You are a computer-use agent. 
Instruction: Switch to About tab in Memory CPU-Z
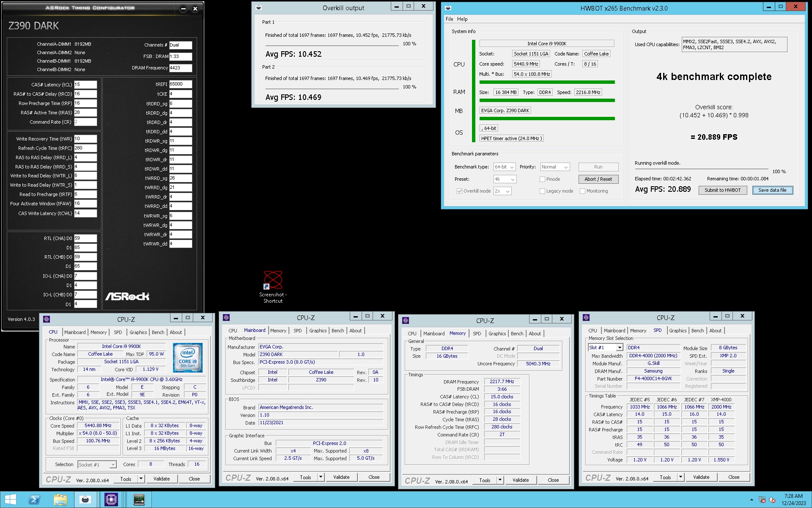click(x=535, y=334)
